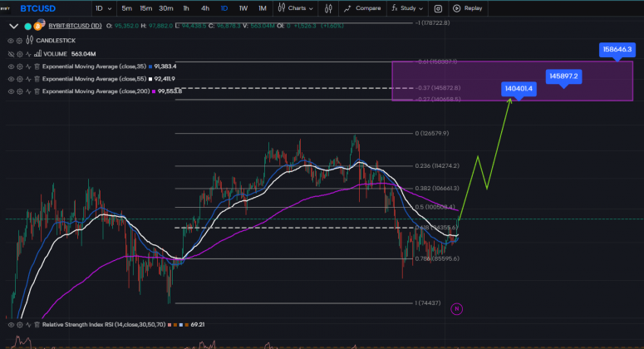
Task: Delete the EMA (close,200) indicator
Action: [x=37, y=90]
